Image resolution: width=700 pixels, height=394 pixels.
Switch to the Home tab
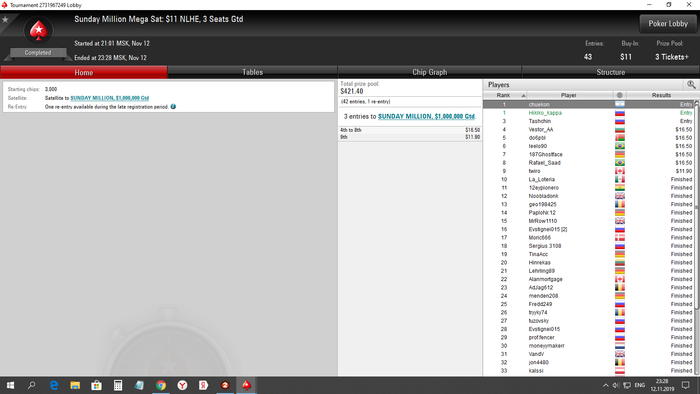pyautogui.click(x=83, y=72)
